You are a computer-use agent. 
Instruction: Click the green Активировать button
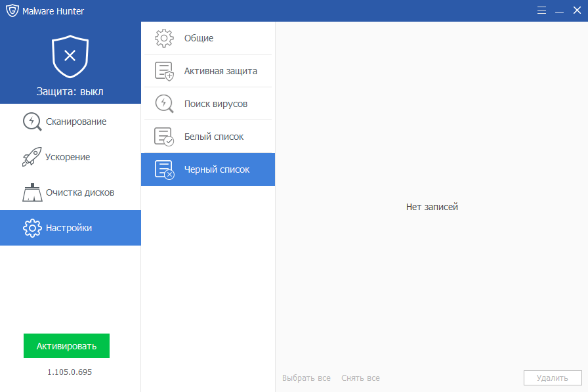click(x=66, y=346)
